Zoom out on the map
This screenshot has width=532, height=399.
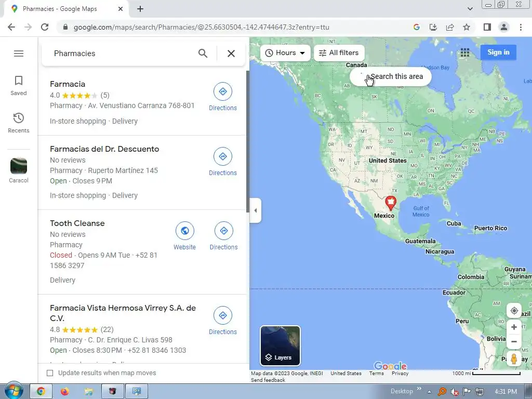514,342
